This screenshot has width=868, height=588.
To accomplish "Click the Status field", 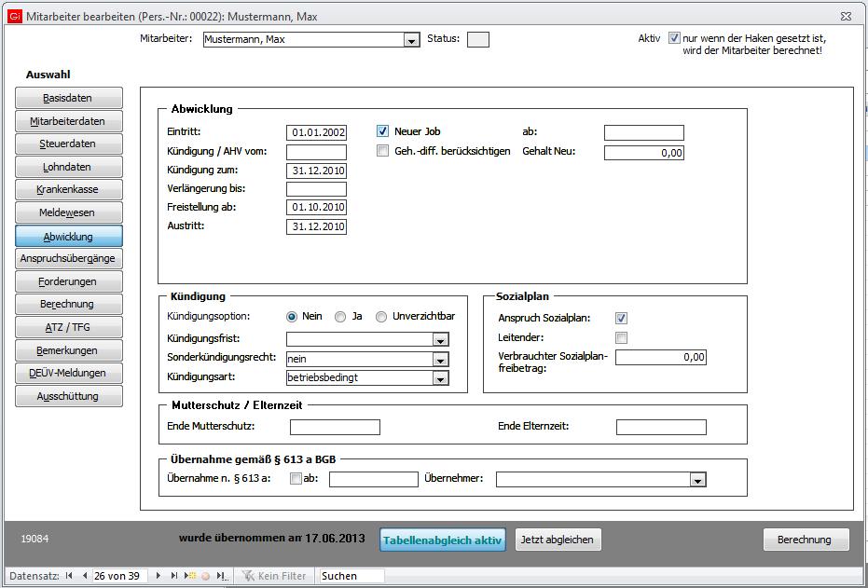I will pos(478,39).
